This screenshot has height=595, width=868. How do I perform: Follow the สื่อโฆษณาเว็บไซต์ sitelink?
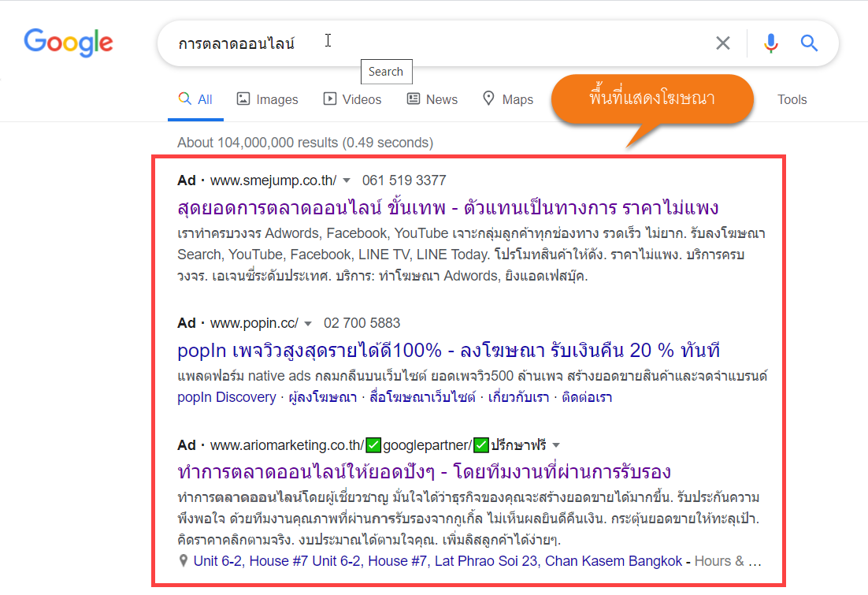click(422, 397)
